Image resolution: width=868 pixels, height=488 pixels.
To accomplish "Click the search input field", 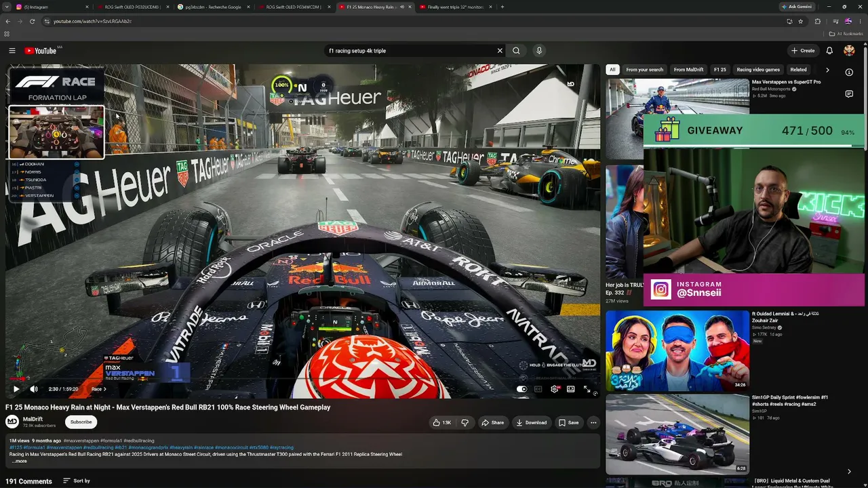I will [410, 51].
